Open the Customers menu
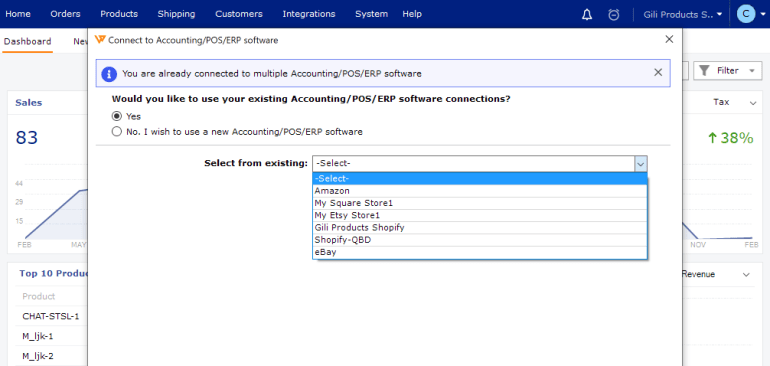 click(x=239, y=14)
